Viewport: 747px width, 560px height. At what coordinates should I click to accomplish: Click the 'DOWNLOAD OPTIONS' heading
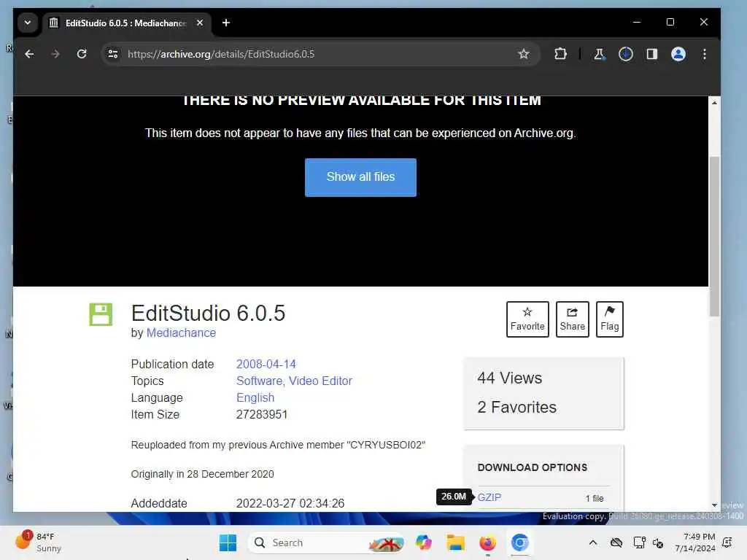click(x=532, y=467)
